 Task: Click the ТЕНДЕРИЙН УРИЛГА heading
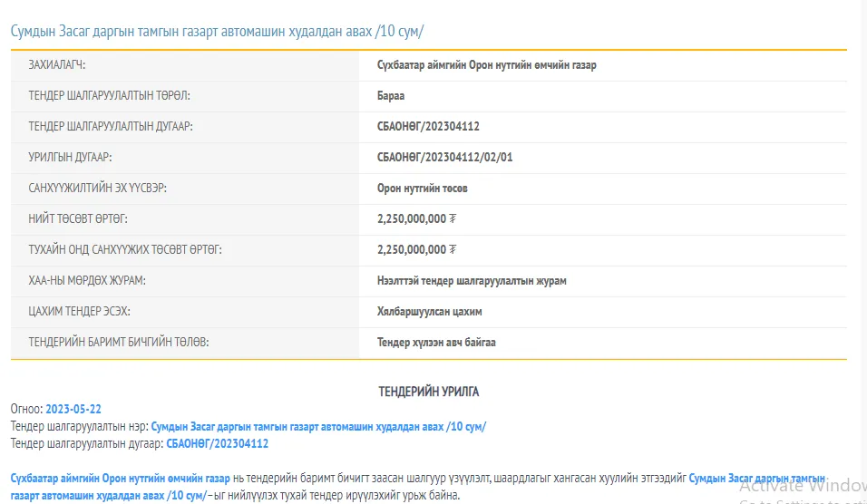tap(429, 392)
